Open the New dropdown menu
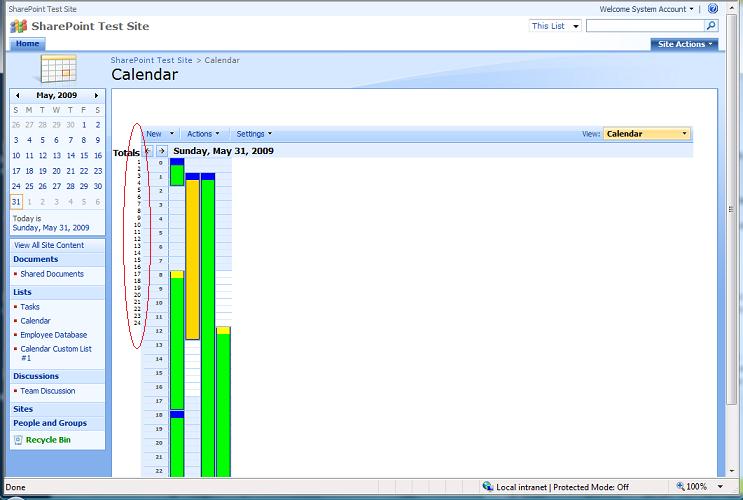This screenshot has height=500, width=743. (159, 134)
